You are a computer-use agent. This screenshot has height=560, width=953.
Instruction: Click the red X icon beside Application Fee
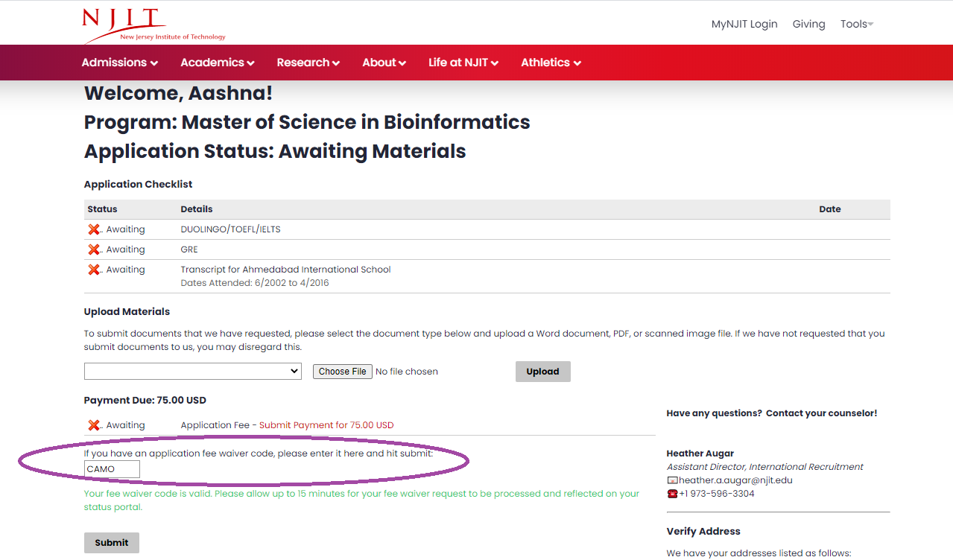[94, 425]
